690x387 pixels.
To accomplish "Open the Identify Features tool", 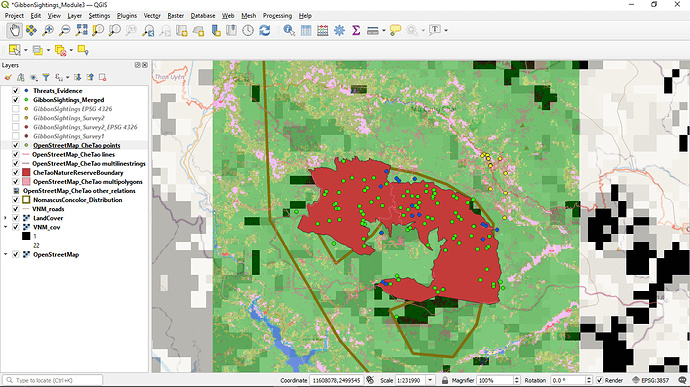I will [289, 30].
